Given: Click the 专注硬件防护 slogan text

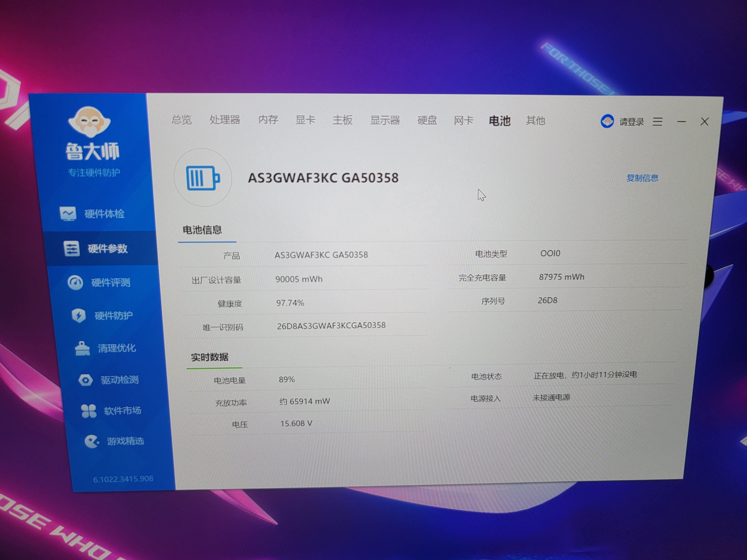Looking at the screenshot, I should (x=94, y=173).
